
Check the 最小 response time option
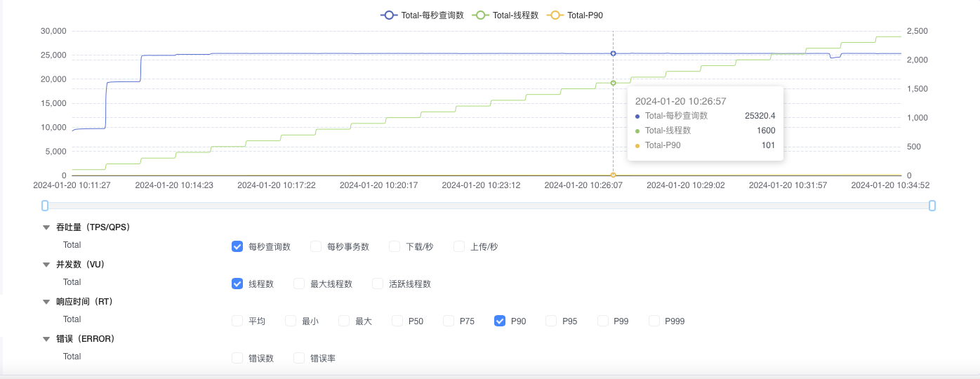pos(291,321)
